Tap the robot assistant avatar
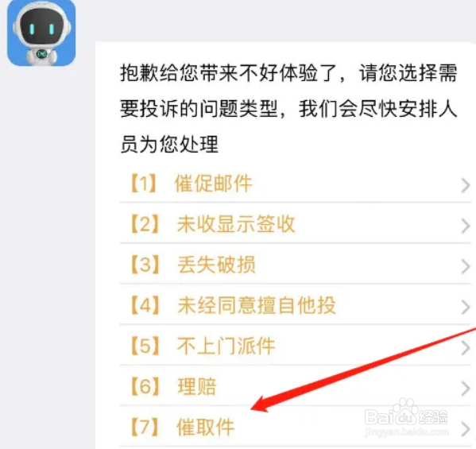 click(x=41, y=33)
